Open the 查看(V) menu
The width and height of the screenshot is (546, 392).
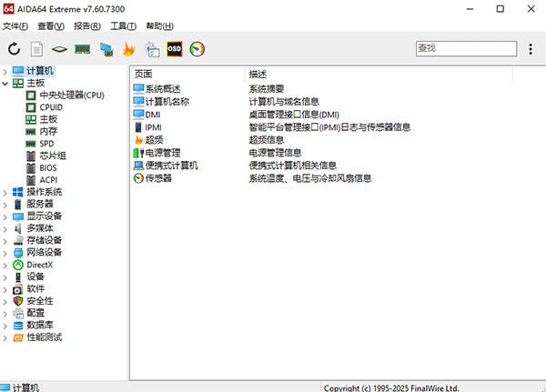tap(51, 26)
